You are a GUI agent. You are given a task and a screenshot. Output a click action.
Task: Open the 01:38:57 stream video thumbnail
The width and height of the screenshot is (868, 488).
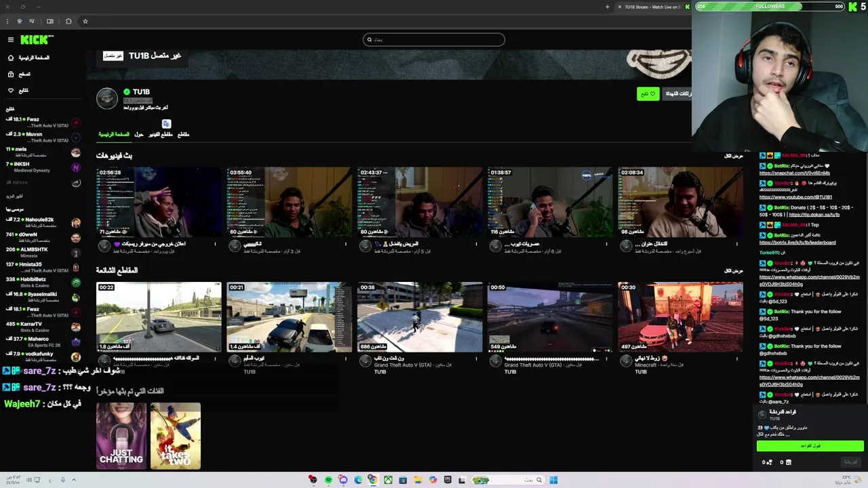550,202
